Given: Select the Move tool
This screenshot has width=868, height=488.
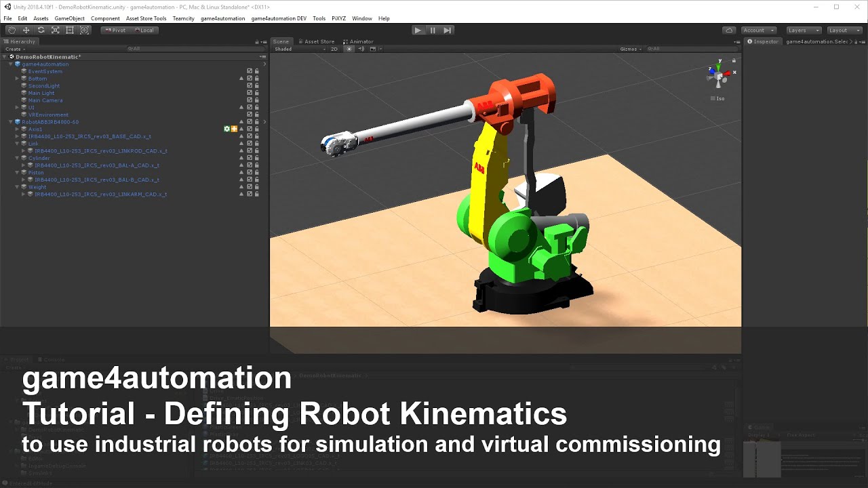Looking at the screenshot, I should (x=26, y=30).
